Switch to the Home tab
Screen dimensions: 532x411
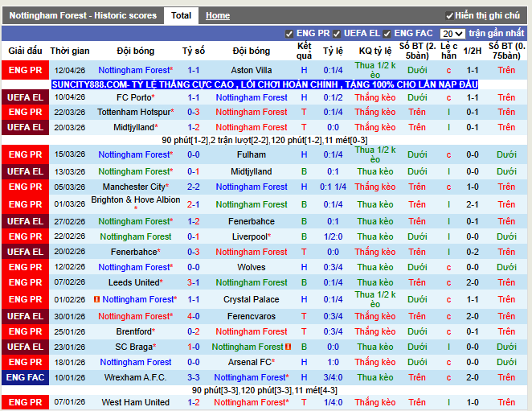click(x=217, y=15)
